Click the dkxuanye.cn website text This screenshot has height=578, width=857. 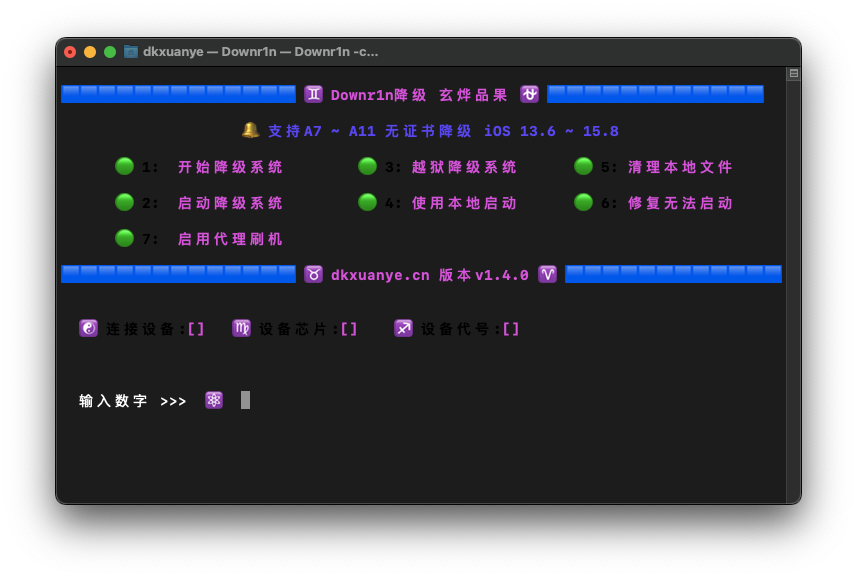[380, 275]
